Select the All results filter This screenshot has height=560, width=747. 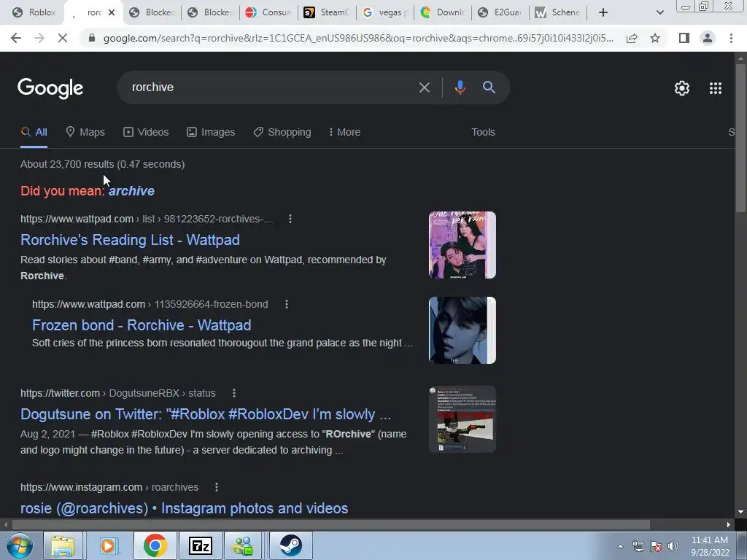coord(34,132)
